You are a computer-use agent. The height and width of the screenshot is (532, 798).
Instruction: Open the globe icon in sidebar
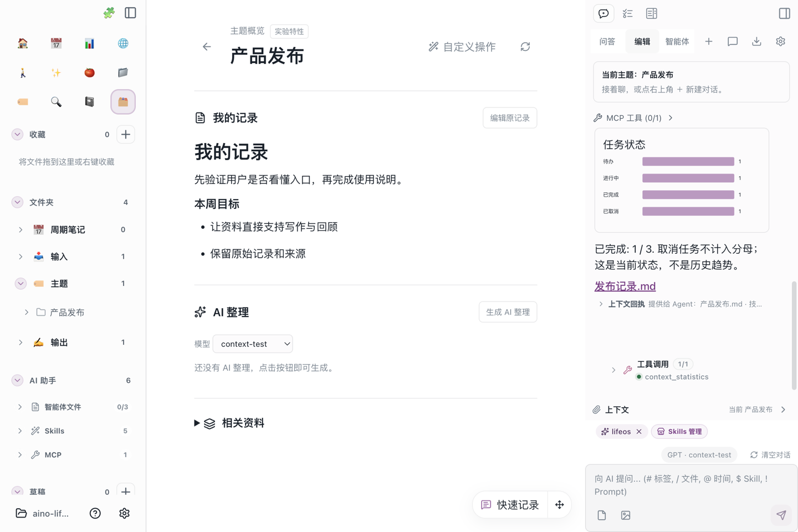[123, 43]
